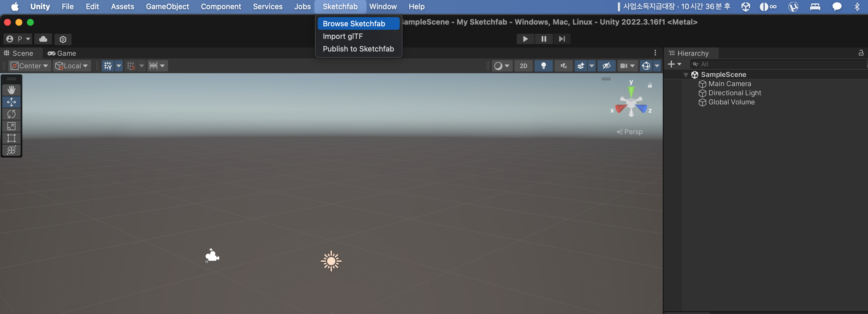Choose Publish to Sketchfab menu item
This screenshot has height=314, width=868.
[x=358, y=49]
